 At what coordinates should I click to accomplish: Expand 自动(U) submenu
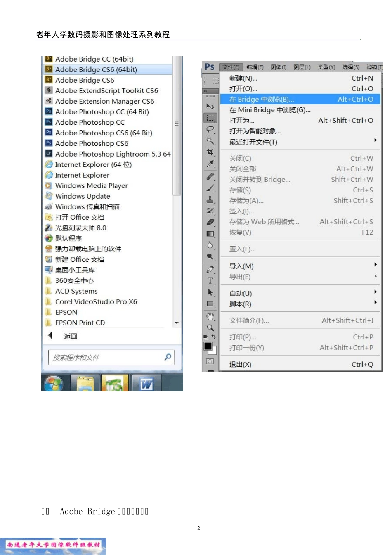click(375, 292)
